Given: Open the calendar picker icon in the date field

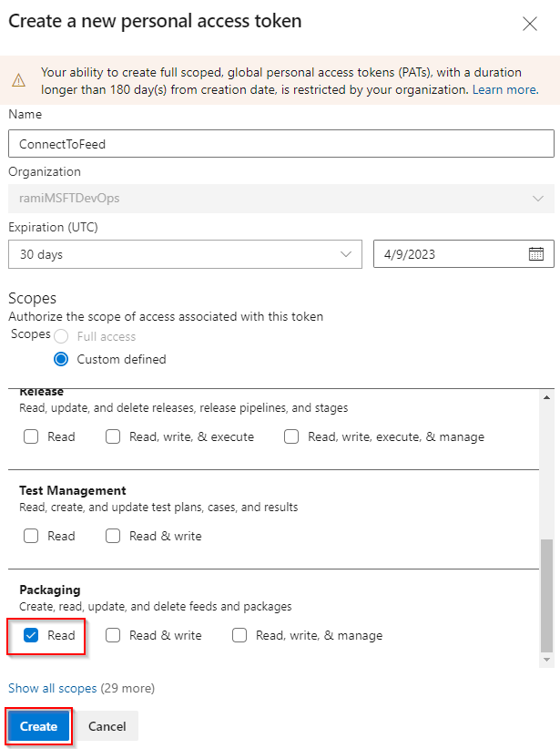Looking at the screenshot, I should (x=536, y=253).
